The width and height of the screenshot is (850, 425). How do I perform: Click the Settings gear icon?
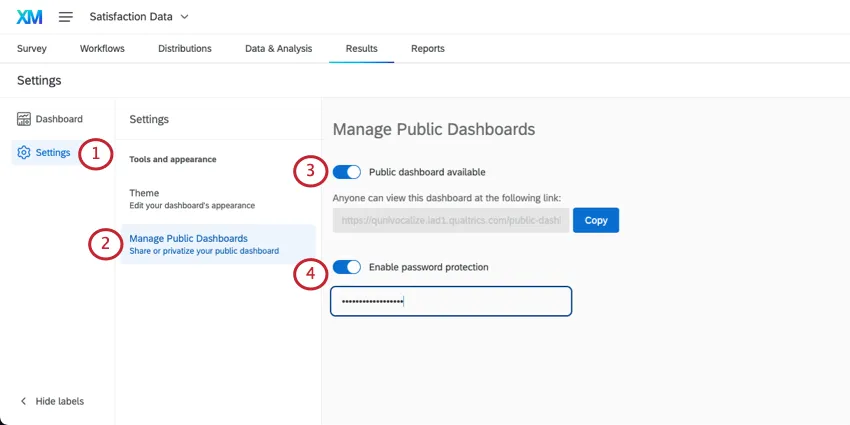[24, 153]
